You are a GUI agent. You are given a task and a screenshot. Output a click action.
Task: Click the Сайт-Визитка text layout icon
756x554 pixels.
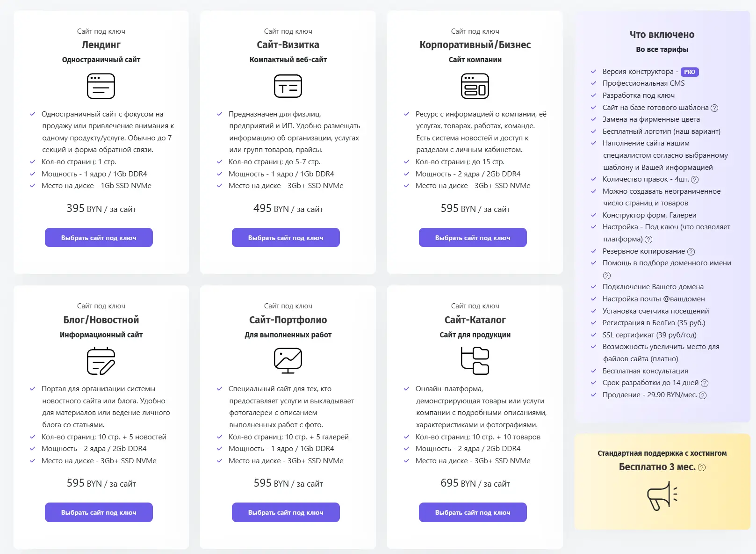click(x=288, y=86)
